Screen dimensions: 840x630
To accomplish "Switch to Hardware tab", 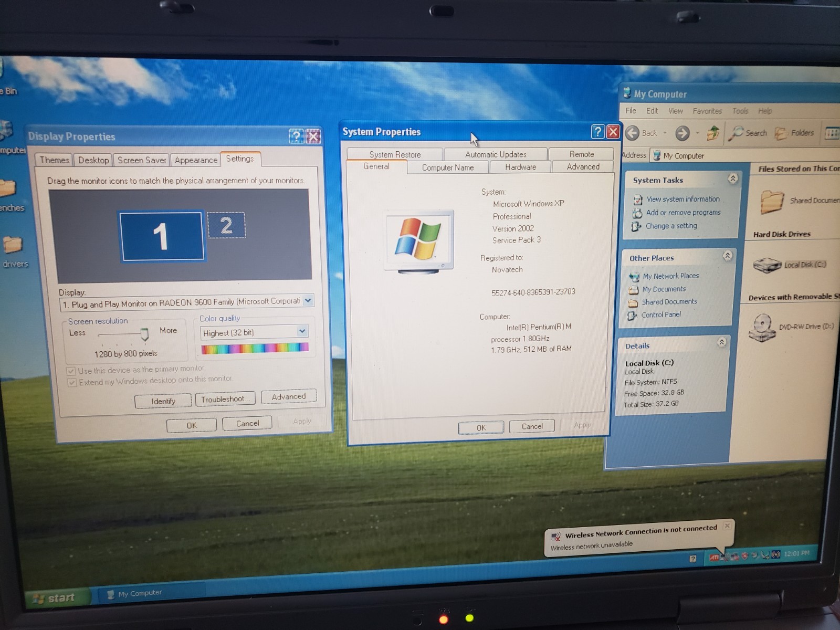I will pos(520,167).
